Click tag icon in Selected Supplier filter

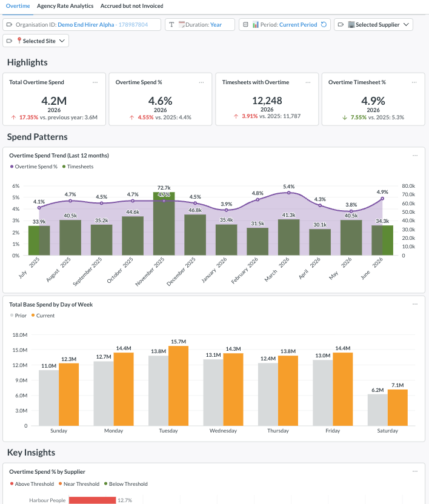[341, 24]
